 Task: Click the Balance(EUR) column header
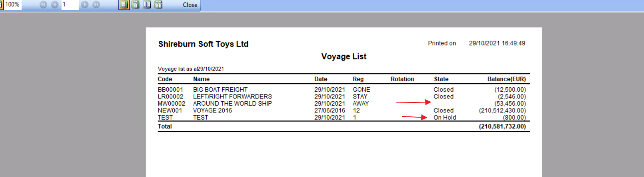[506, 79]
